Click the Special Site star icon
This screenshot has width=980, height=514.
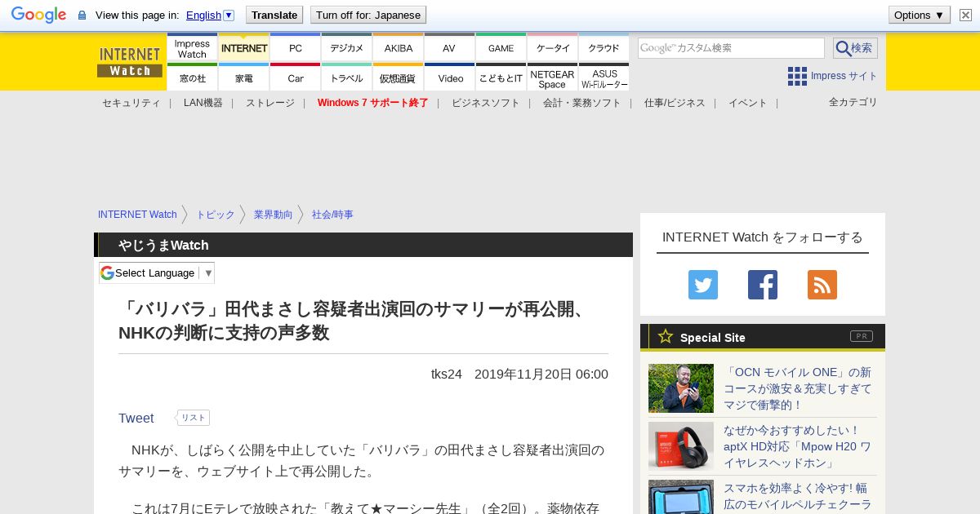tap(666, 336)
